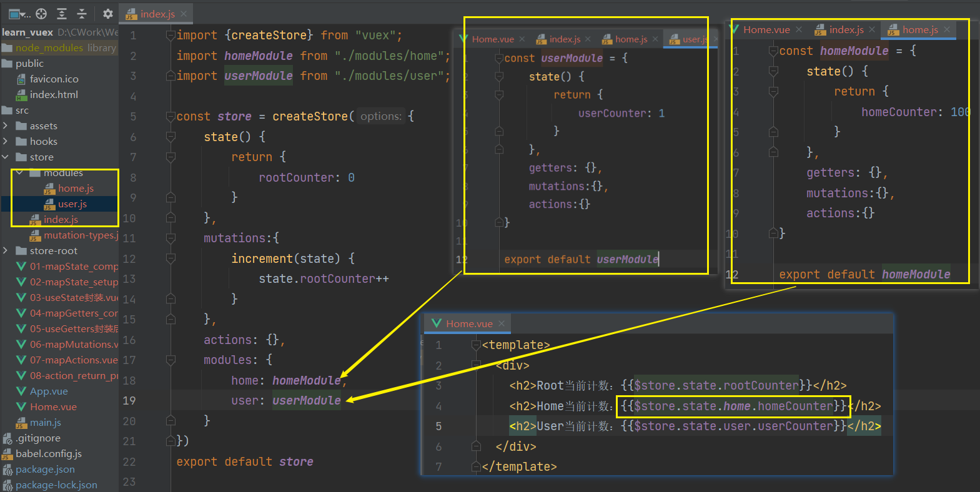This screenshot has width=980, height=492.
Task: Close the home.js tab in right window
Action: [x=947, y=29]
